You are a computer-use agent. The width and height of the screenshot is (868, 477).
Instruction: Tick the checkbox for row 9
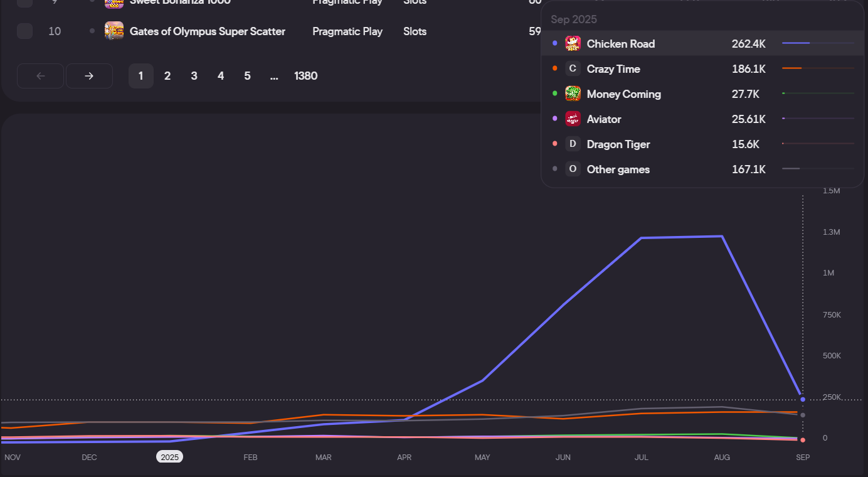pyautogui.click(x=24, y=2)
